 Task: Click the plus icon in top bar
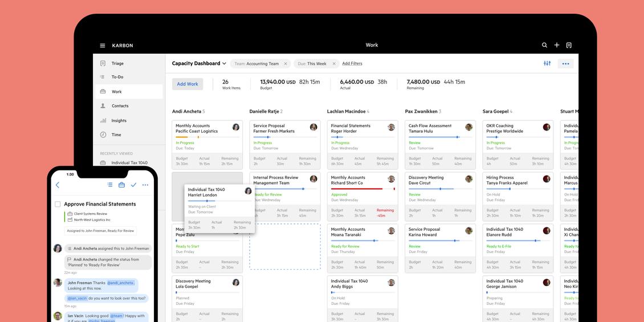(x=556, y=45)
